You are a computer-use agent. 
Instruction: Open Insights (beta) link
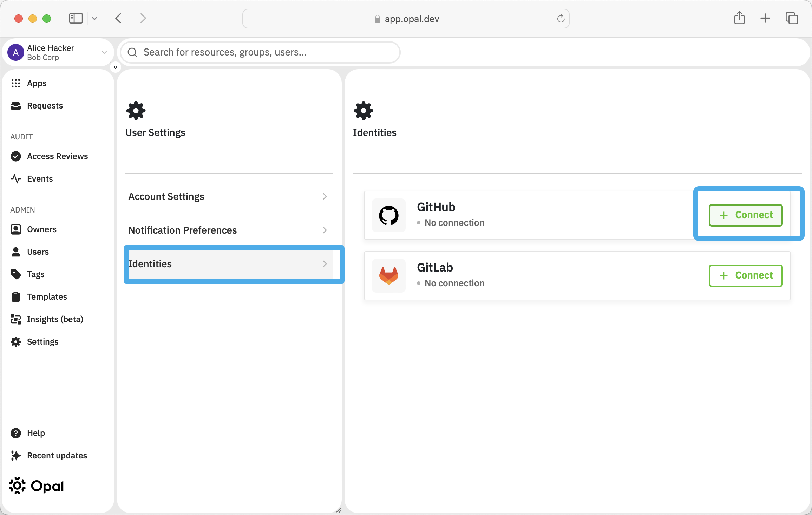[x=55, y=319]
